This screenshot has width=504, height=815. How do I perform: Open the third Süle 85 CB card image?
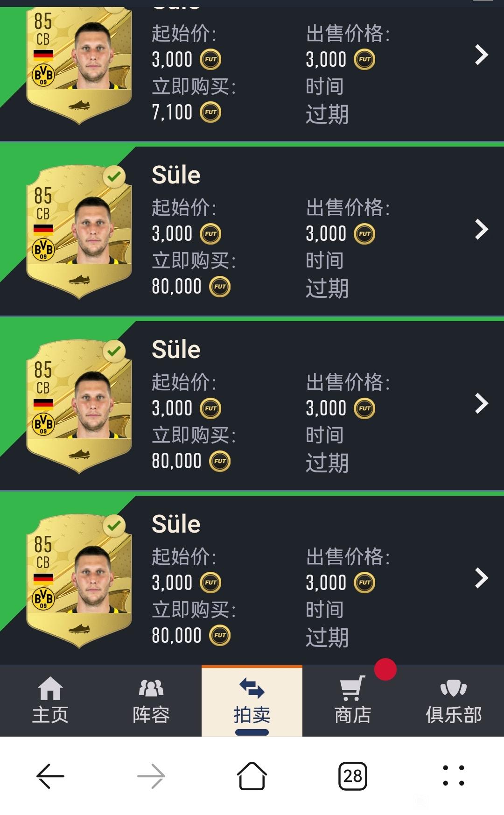point(79,406)
